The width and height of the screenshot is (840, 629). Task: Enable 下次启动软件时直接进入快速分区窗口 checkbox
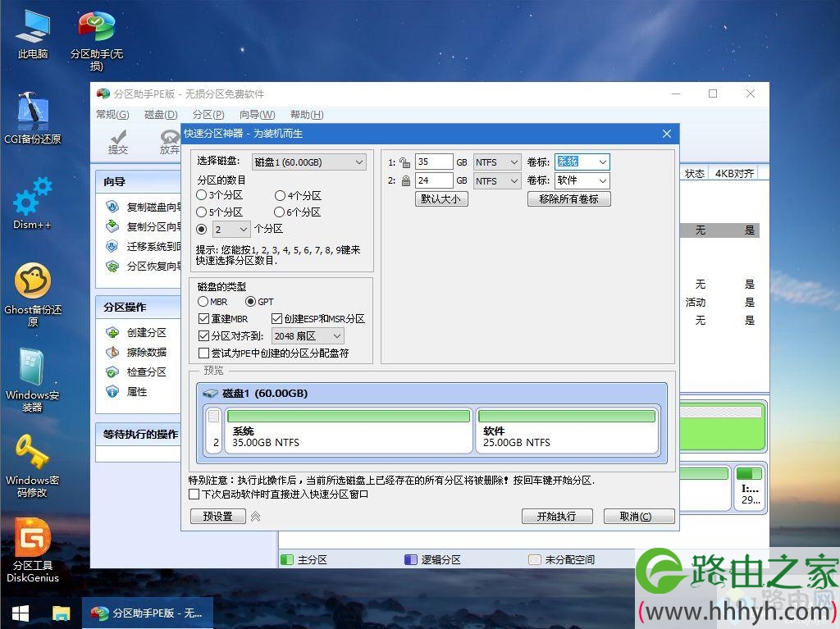click(x=194, y=494)
